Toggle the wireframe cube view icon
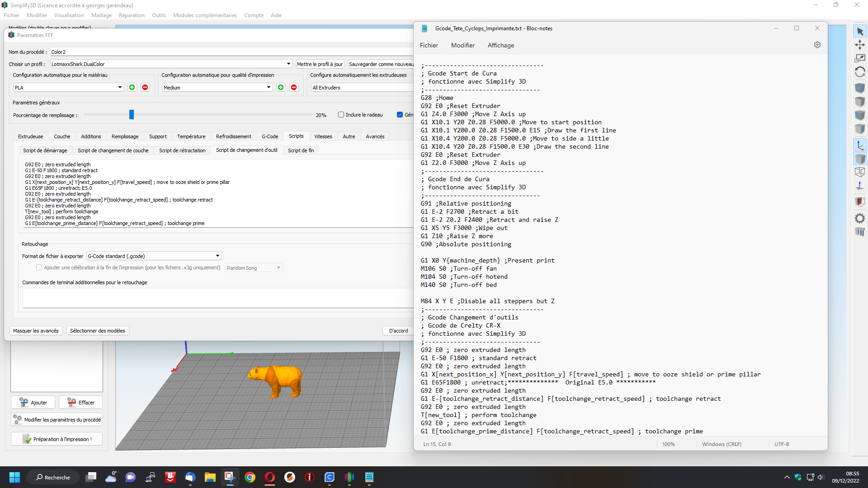This screenshot has width=868, height=488. click(860, 172)
